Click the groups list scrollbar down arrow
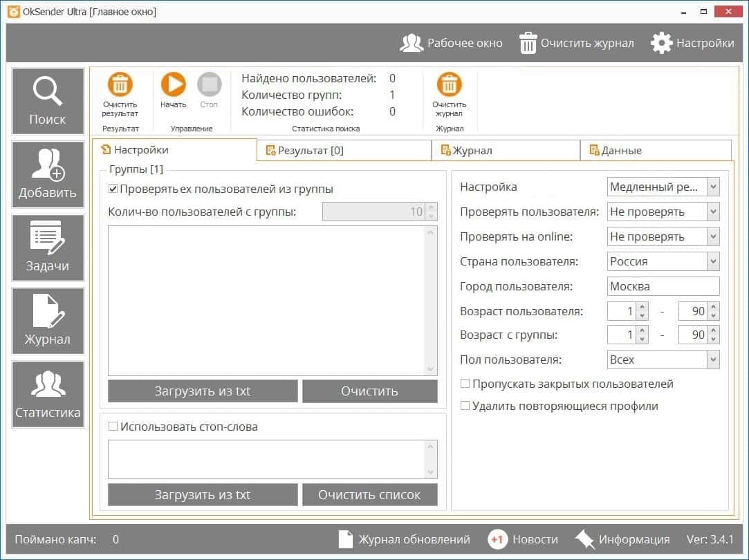Screen dimensions: 749x560 click(x=431, y=369)
